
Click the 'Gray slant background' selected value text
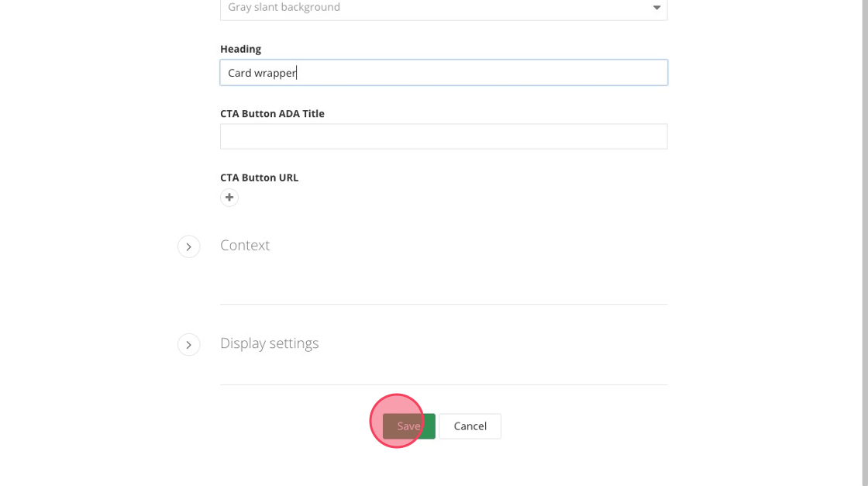[284, 8]
